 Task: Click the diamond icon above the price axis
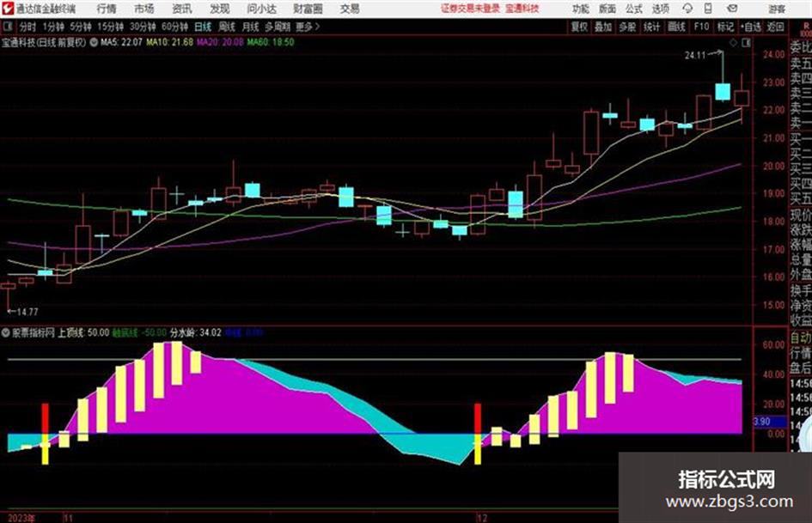(x=733, y=43)
